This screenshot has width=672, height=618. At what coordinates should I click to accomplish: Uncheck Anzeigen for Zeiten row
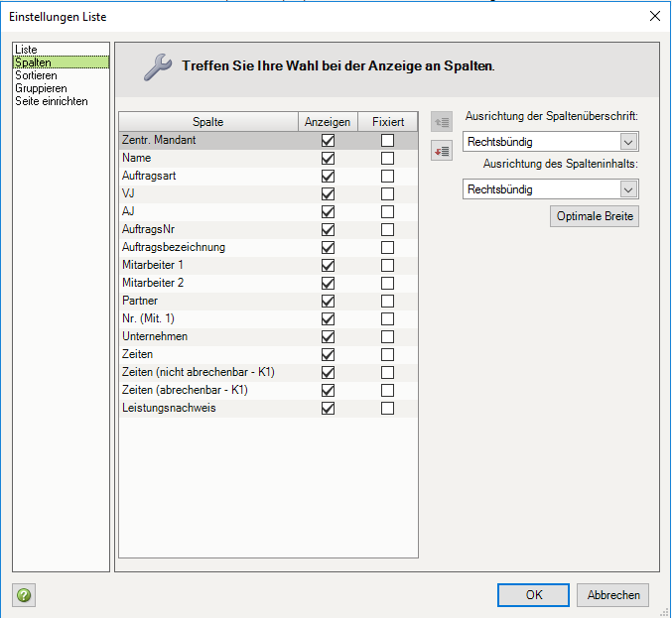[x=328, y=354]
